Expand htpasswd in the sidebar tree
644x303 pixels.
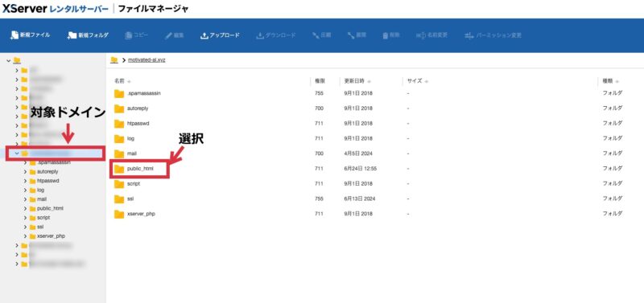tap(26, 181)
